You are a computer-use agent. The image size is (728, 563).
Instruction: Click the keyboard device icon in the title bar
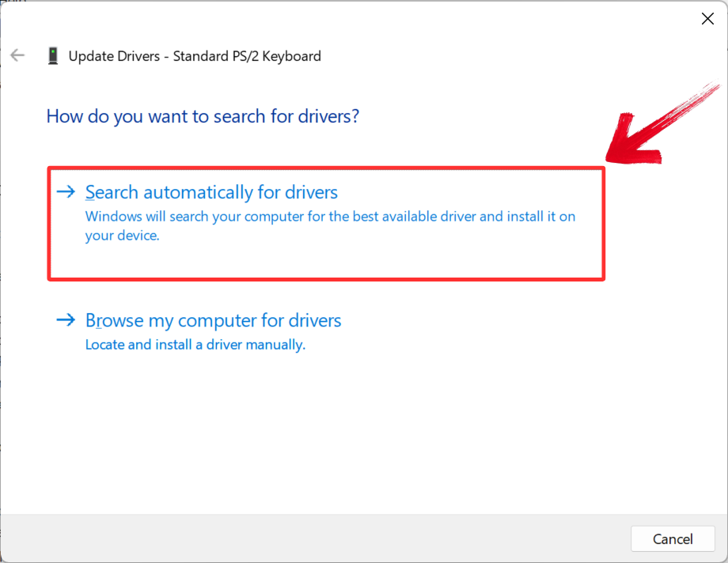click(x=53, y=55)
